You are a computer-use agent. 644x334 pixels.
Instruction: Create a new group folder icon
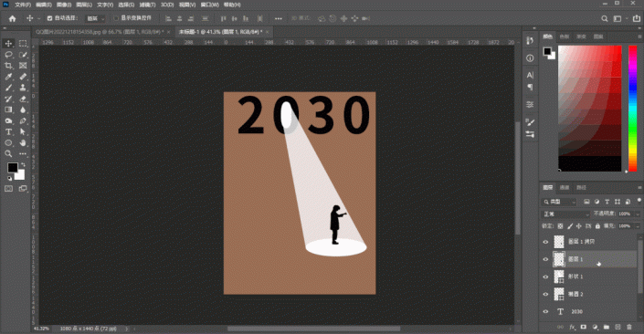click(x=607, y=327)
